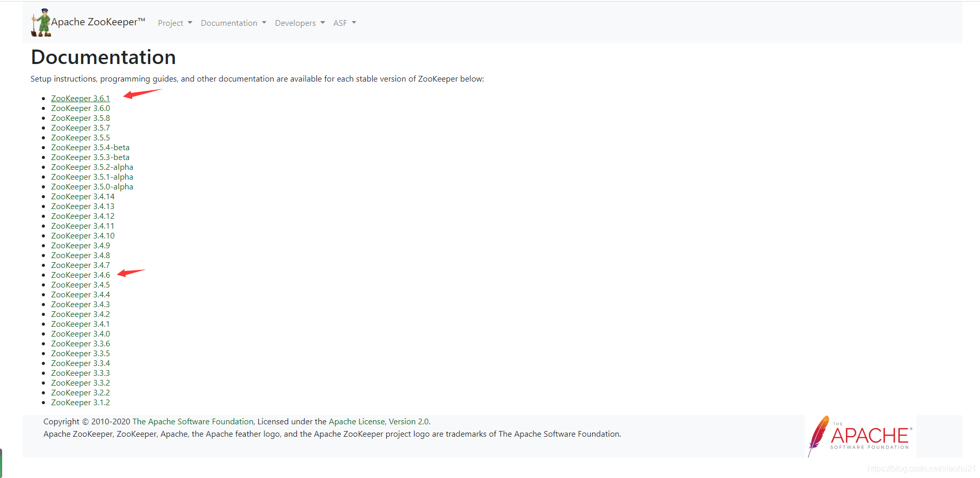Open ZooKeeper 3.4.7 documentation link
The width and height of the screenshot is (980, 478).
(81, 265)
